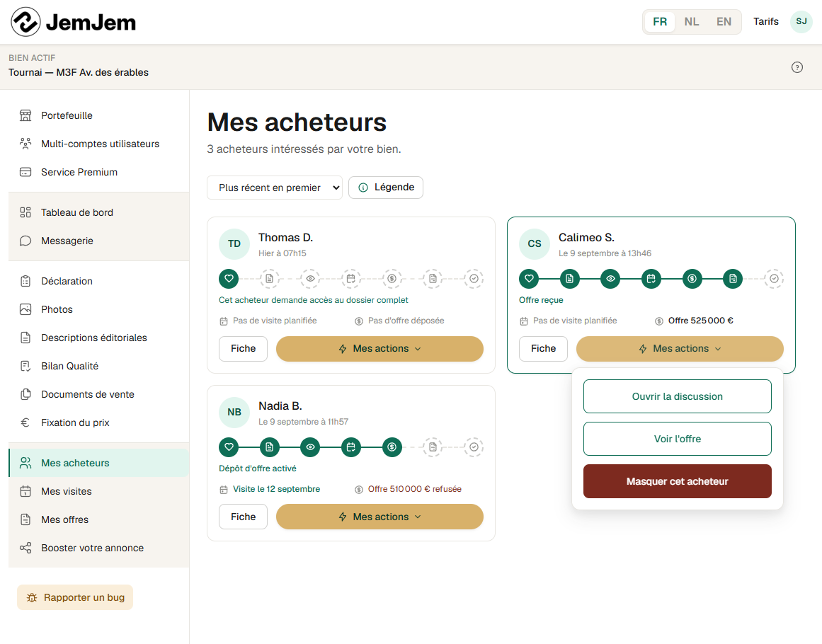Click 'Tournai — M3F Av. des érables'
Viewport: 822px width, 644px height.
[x=79, y=72]
